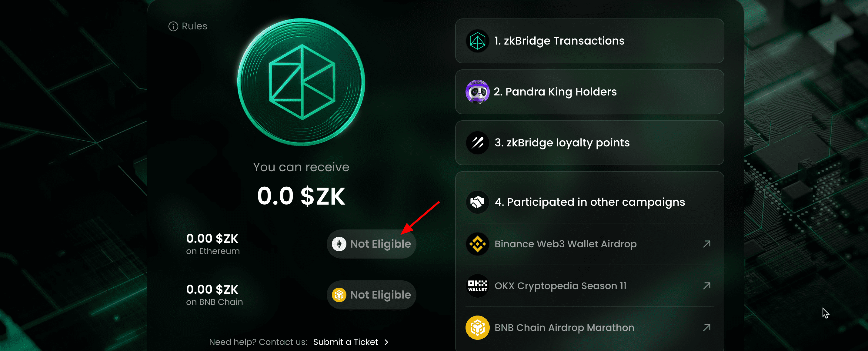Expand the Pandra King Holders card
This screenshot has height=351, width=868.
pos(590,92)
